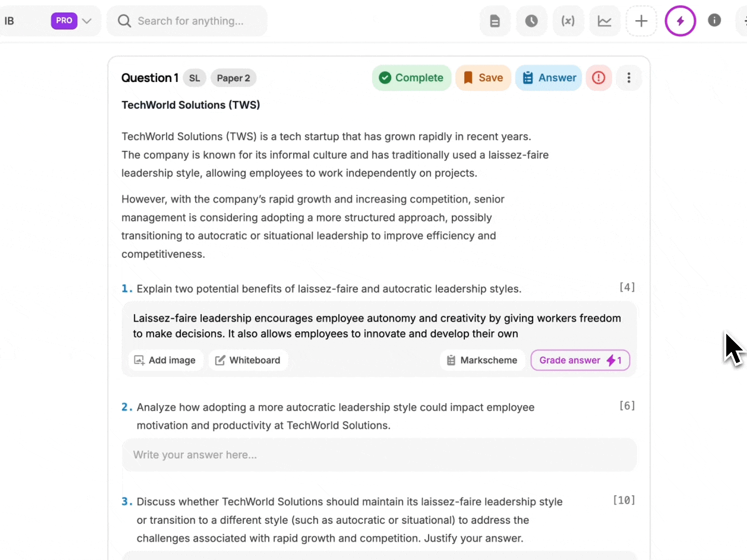This screenshot has width=747, height=560.
Task: Open the info icon
Action: 714,20
